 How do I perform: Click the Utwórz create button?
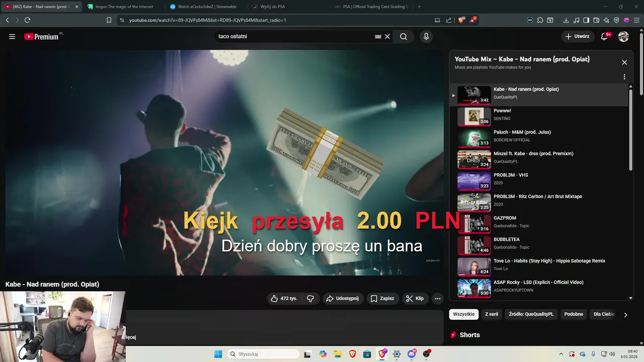point(578,37)
